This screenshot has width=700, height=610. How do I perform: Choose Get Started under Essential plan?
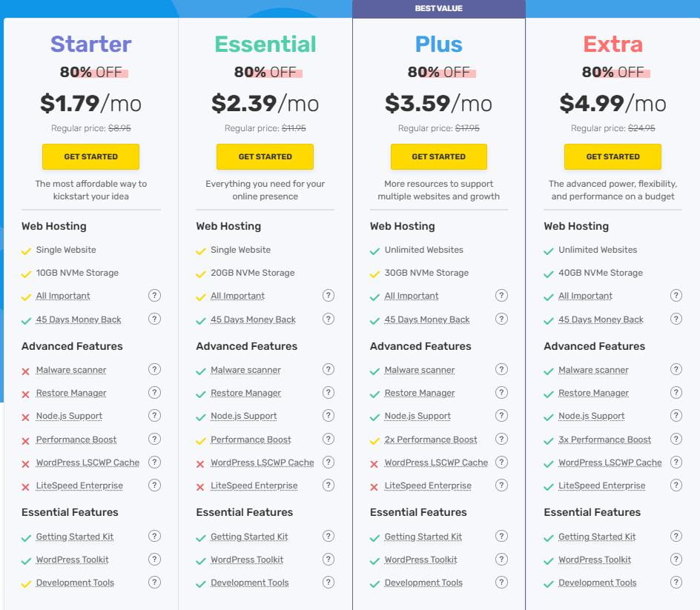coord(265,156)
